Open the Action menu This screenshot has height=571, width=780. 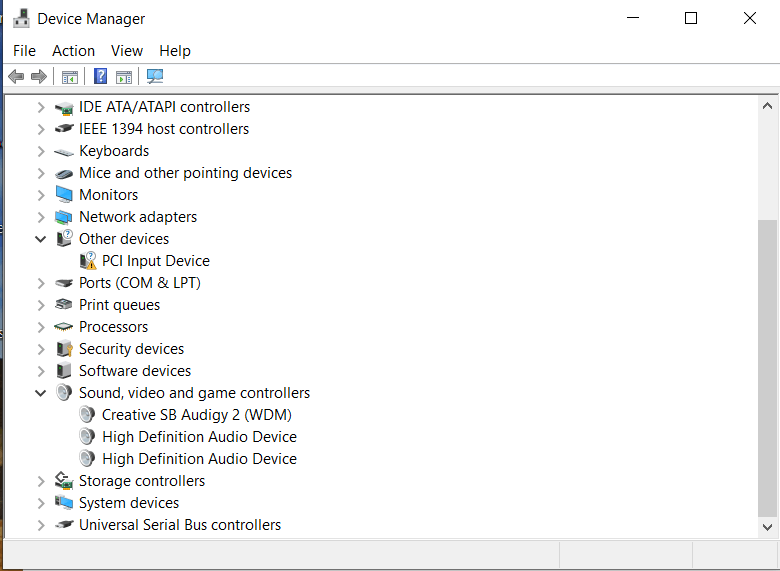pos(73,51)
